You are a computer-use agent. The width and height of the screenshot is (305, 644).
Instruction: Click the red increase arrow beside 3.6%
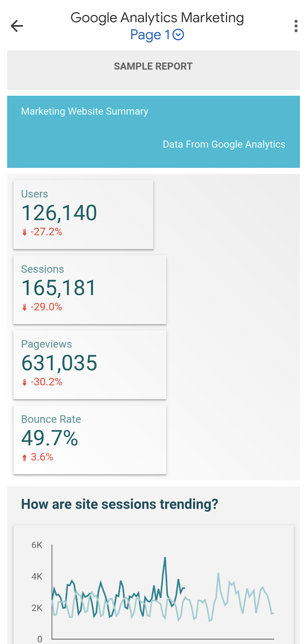pyautogui.click(x=23, y=457)
